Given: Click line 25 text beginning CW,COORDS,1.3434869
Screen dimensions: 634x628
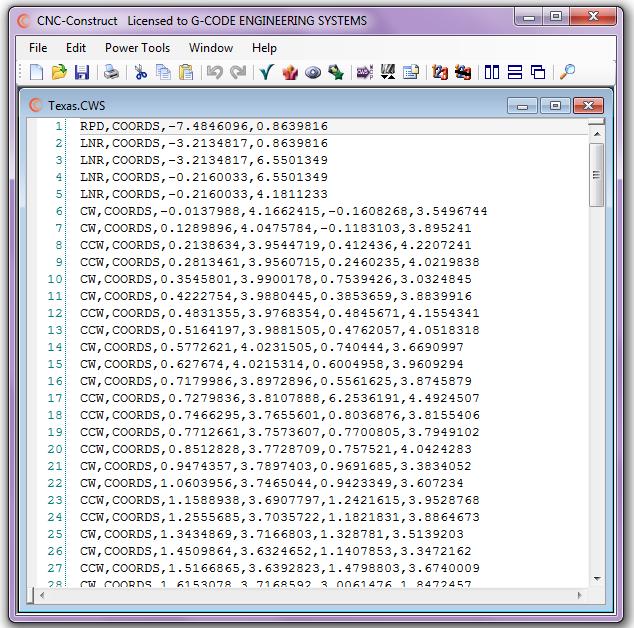Looking at the screenshot, I should [x=271, y=534].
